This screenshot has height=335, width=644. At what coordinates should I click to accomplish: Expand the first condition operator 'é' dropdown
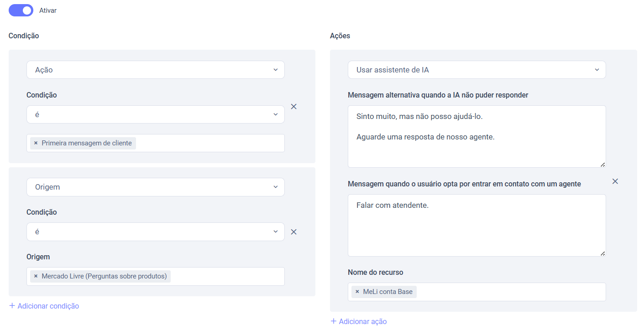[155, 114]
